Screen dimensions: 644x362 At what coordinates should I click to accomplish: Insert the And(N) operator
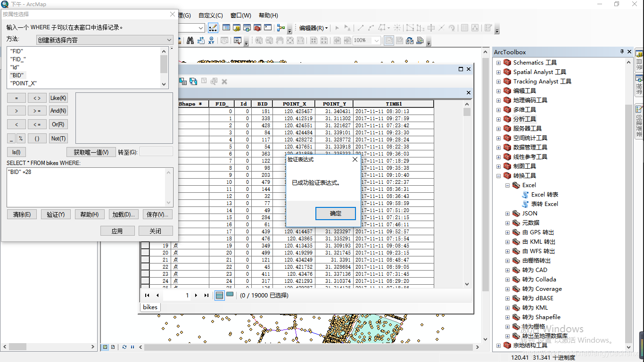58,111
